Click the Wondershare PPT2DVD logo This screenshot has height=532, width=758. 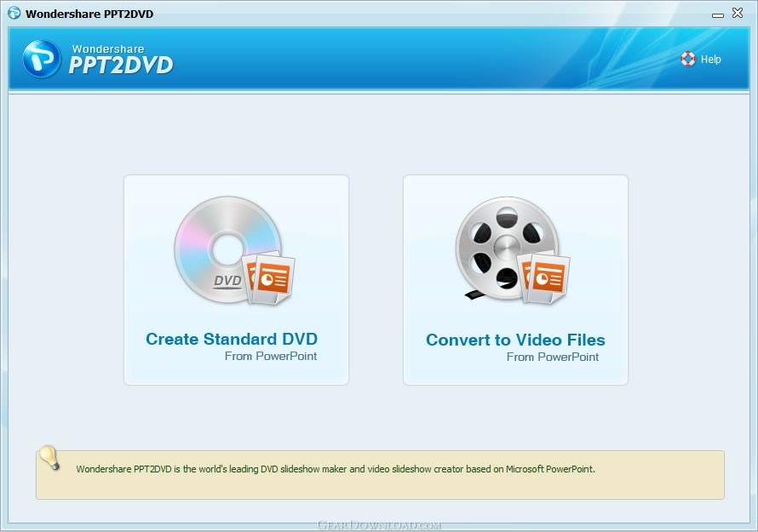[98, 59]
